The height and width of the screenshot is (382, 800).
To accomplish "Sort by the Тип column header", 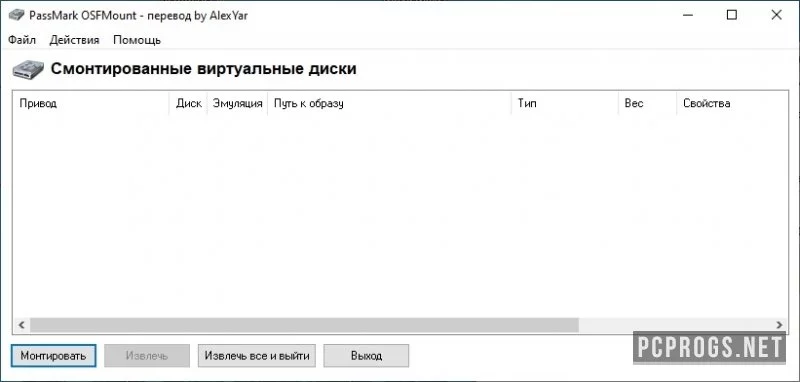I will (x=565, y=104).
